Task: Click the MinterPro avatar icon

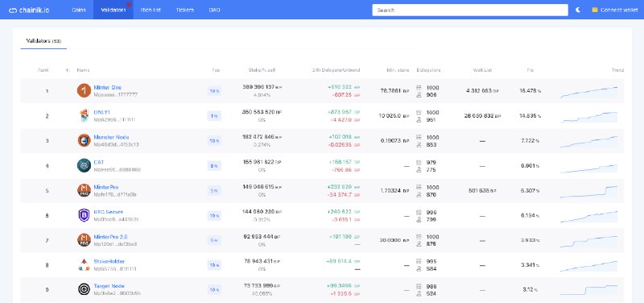Action: (x=84, y=190)
